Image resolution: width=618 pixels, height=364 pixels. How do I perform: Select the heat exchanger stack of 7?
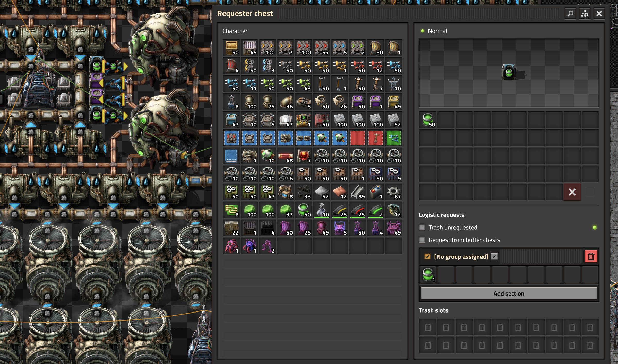click(304, 156)
